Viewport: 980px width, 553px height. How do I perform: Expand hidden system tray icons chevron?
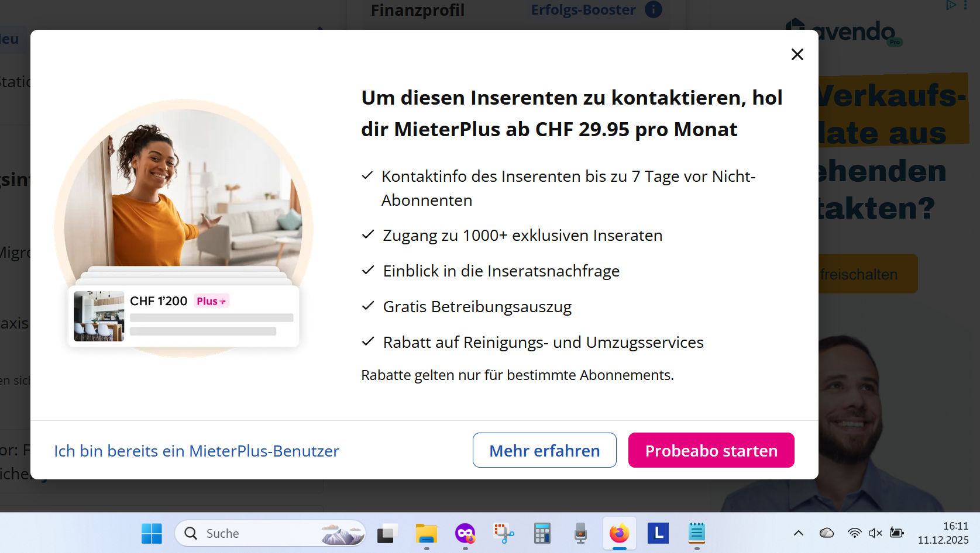798,533
